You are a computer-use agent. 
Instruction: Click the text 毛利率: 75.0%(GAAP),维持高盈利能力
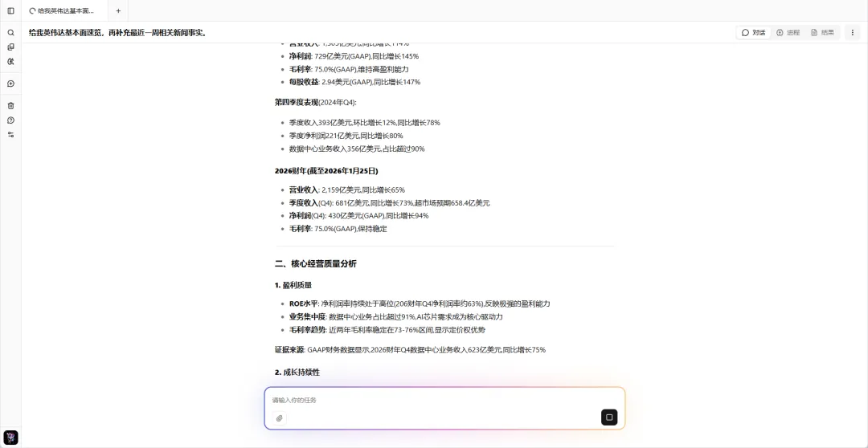[349, 69]
